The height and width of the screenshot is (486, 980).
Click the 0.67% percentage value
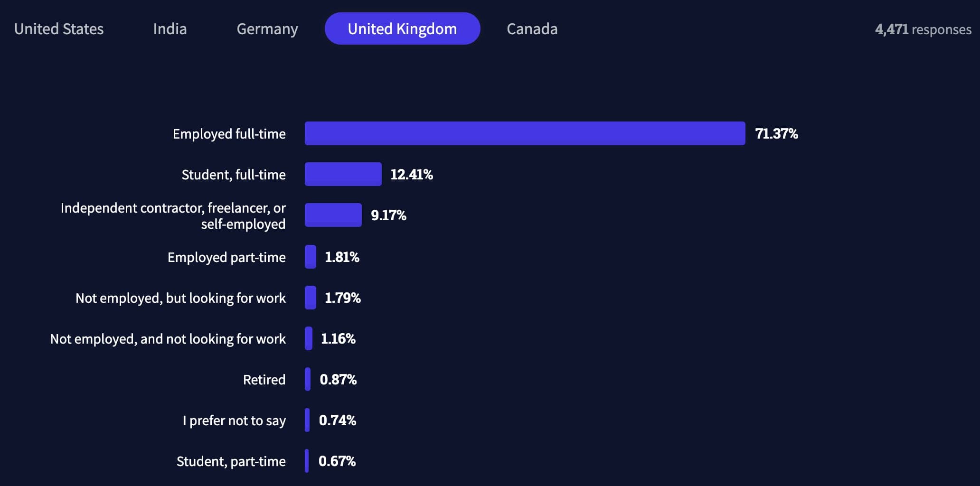(337, 461)
